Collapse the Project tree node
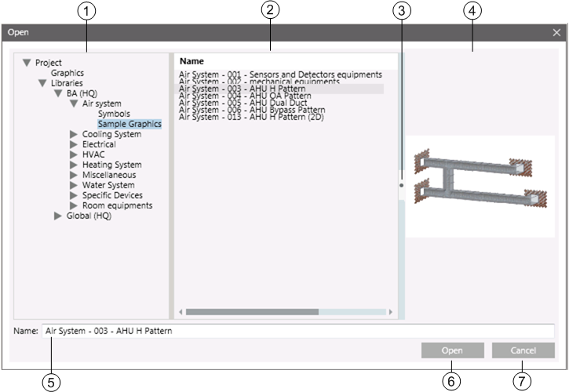Screen dimensions: 569x392 coord(27,63)
